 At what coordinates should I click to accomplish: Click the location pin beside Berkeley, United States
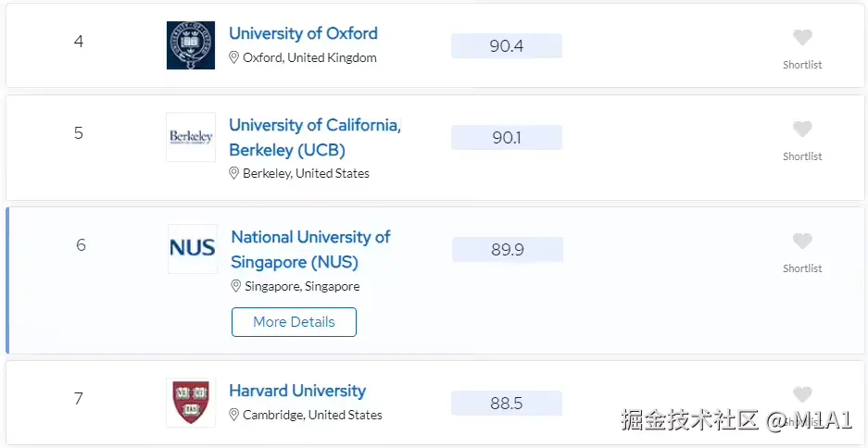[x=234, y=173]
